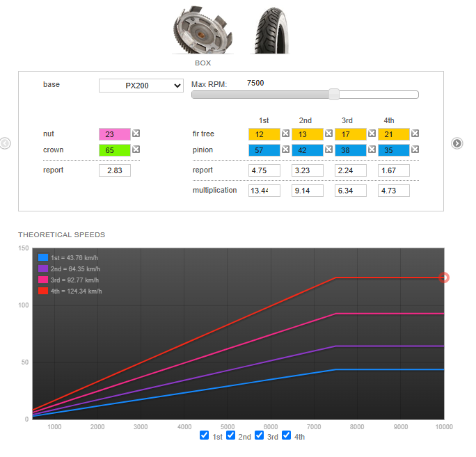The height and width of the screenshot is (457, 476).
Task: Click the left carousel arrow
Action: pos(5,143)
